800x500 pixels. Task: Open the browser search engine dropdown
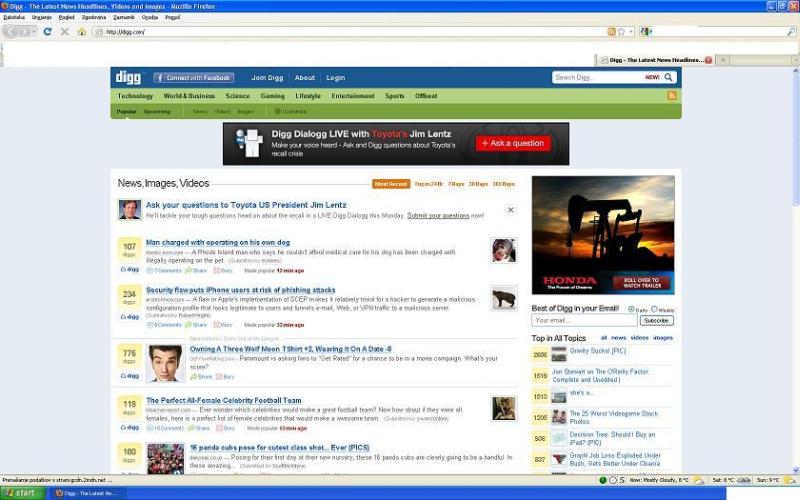click(646, 32)
